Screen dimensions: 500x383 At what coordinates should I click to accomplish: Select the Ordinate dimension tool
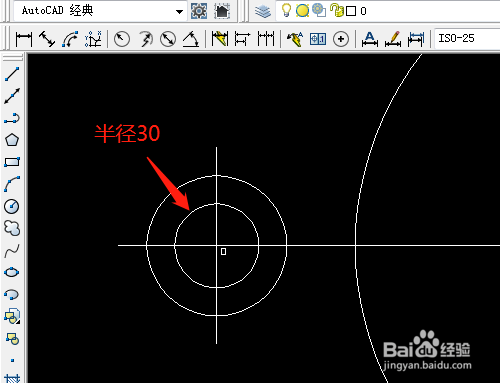[x=93, y=39]
